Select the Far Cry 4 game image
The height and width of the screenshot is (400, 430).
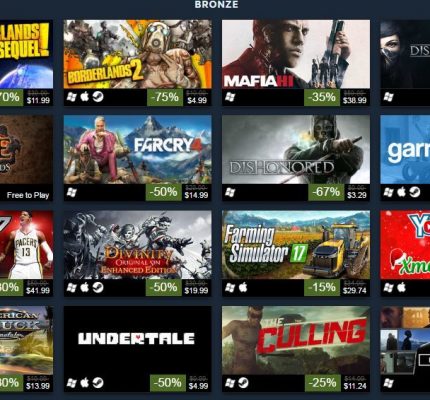pos(138,149)
